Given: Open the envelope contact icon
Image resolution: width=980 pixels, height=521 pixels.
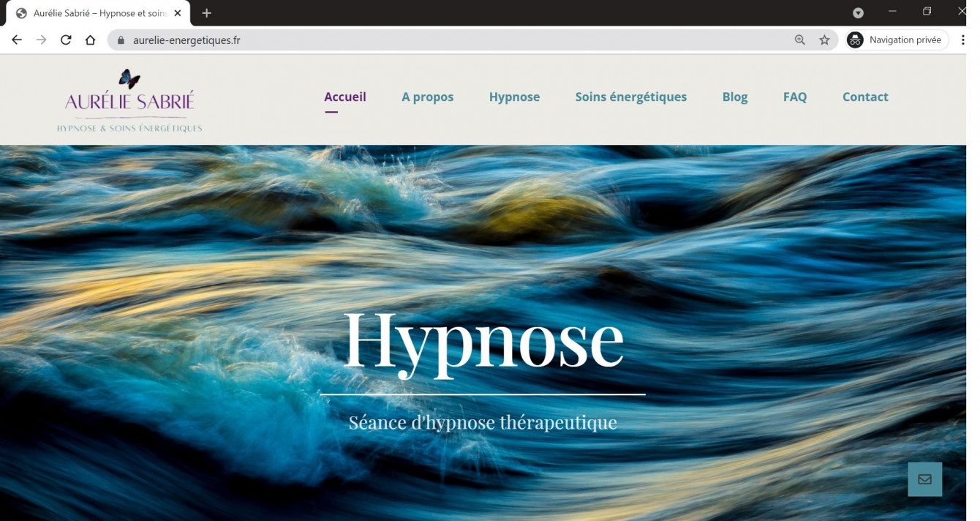Looking at the screenshot, I should [x=924, y=479].
